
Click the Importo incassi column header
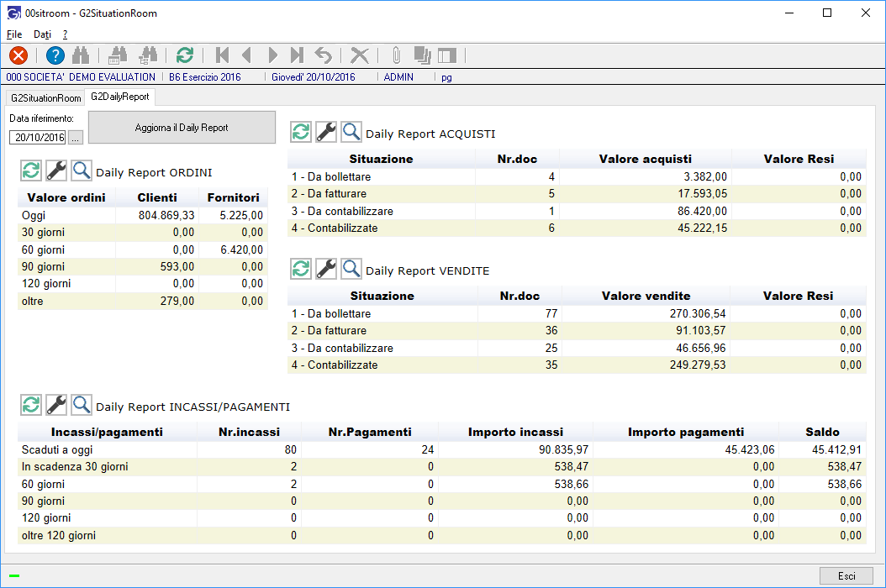[x=515, y=432]
